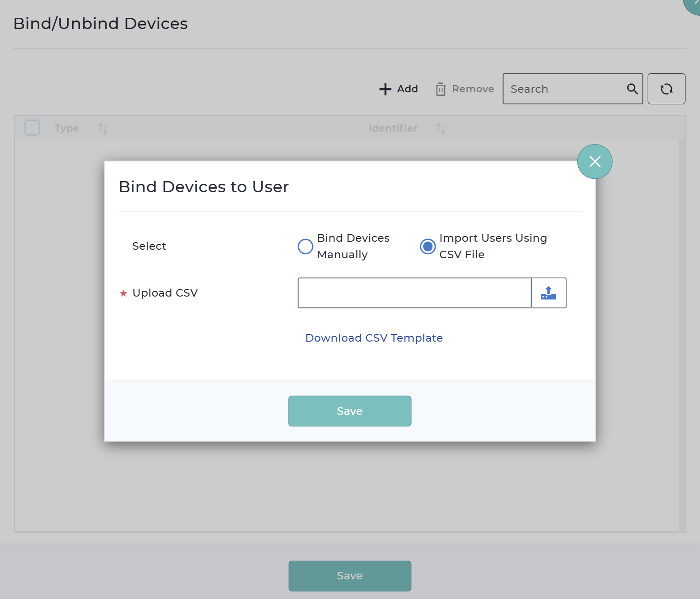This screenshot has height=599, width=700.
Task: Click the Add plus icon
Action: click(x=385, y=89)
